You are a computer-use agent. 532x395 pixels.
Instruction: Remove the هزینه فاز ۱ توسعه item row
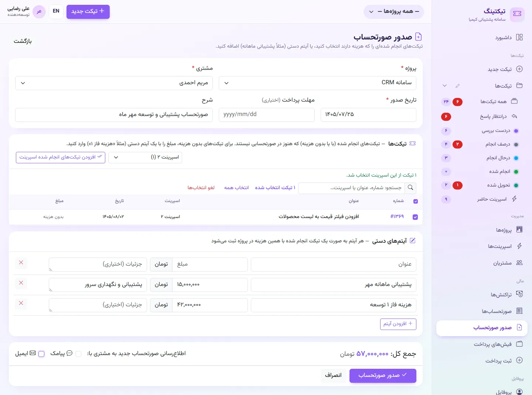coord(21,303)
